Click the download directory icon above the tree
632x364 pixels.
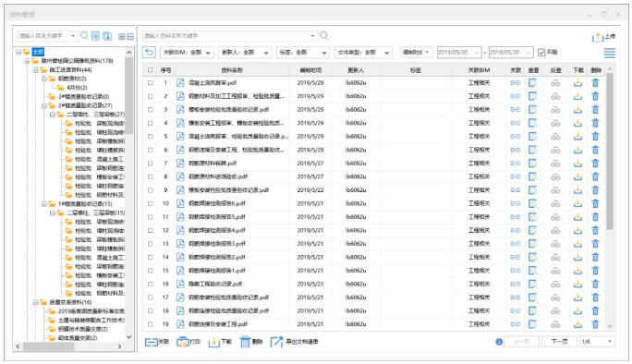[107, 36]
